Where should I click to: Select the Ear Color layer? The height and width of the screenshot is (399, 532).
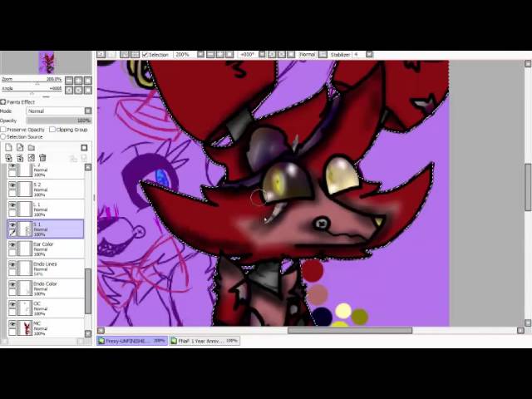46,249
